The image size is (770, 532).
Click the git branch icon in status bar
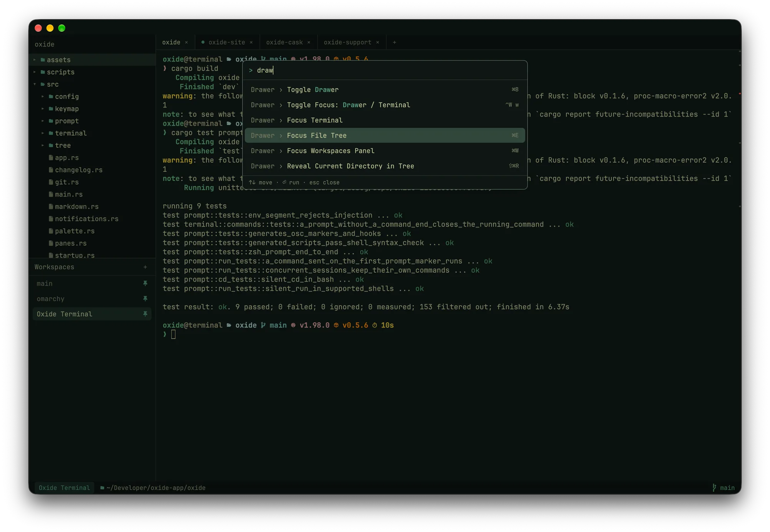714,488
